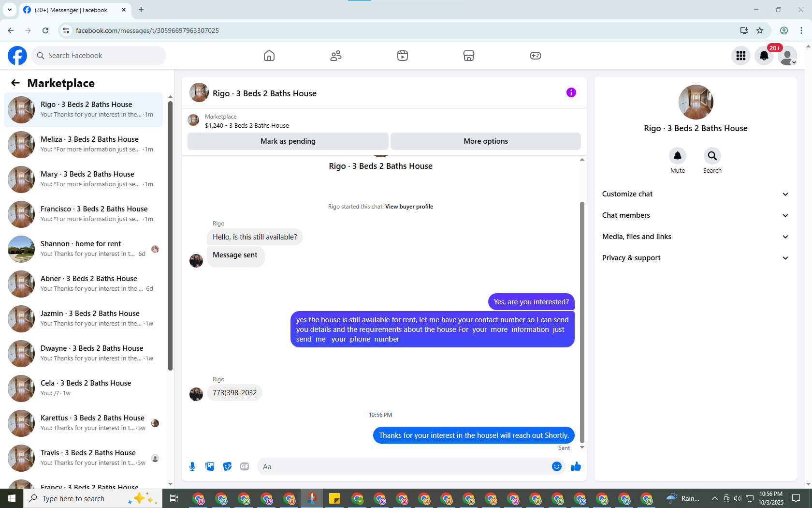Viewport: 812px width, 508px height.
Task: Choose a sticker icon in composer
Action: click(x=227, y=466)
